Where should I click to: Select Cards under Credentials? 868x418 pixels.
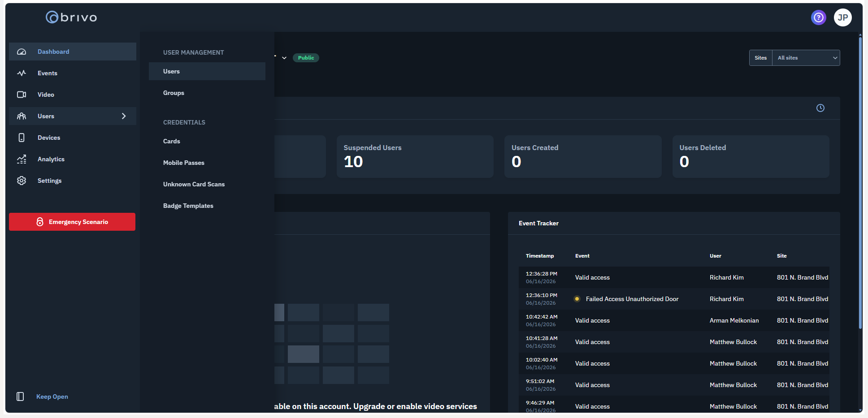[x=207, y=141]
